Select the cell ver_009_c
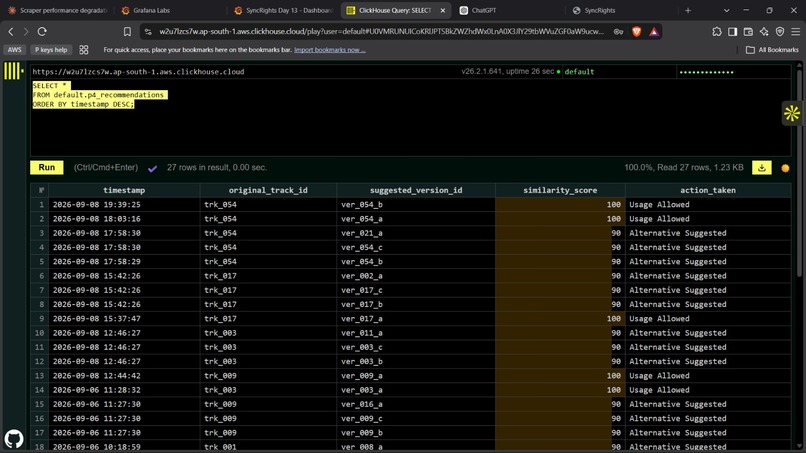 pos(416,419)
